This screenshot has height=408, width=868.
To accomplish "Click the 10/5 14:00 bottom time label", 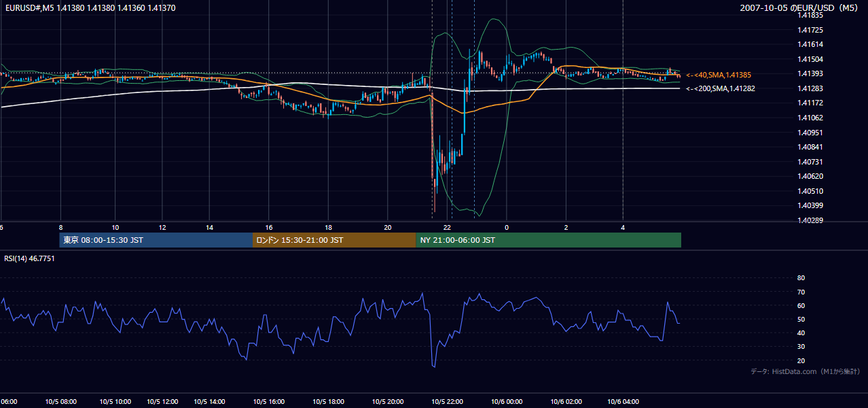I will click(x=211, y=401).
